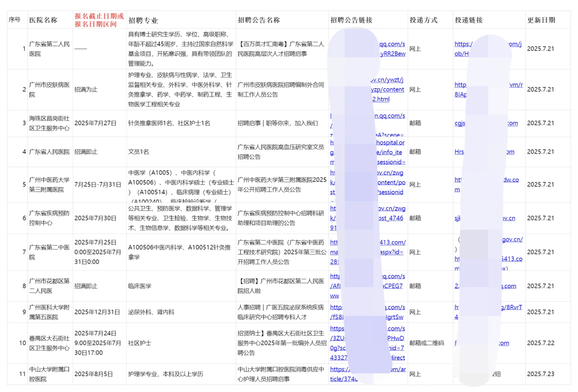Select hospital name 广东省第二中医院
Viewport: 578px width, 392px height.
click(49, 252)
